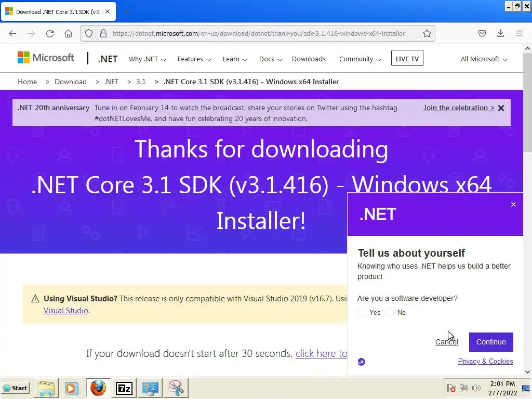Image resolution: width=532 pixels, height=399 pixels.
Task: Expand the Docs dropdown
Action: (270, 59)
